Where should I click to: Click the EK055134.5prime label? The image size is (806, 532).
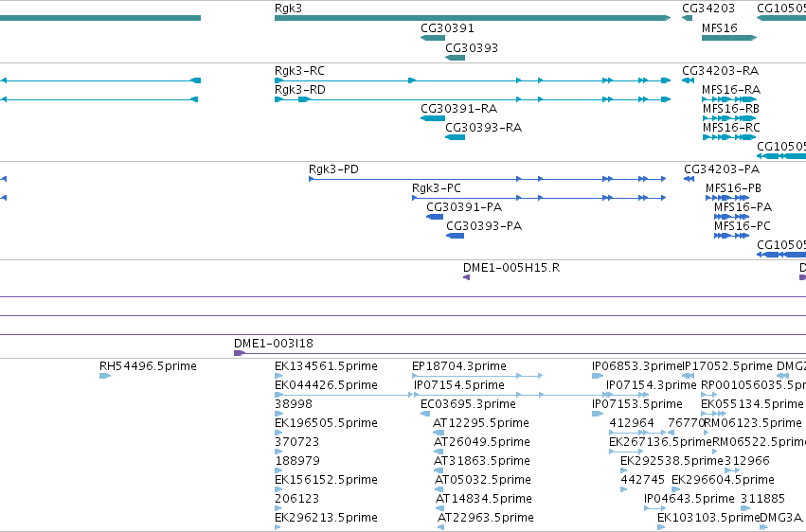[x=752, y=404]
